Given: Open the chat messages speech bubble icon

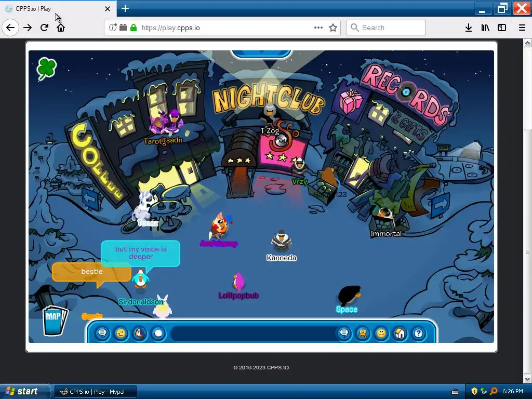Looking at the screenshot, I should 102,334.
